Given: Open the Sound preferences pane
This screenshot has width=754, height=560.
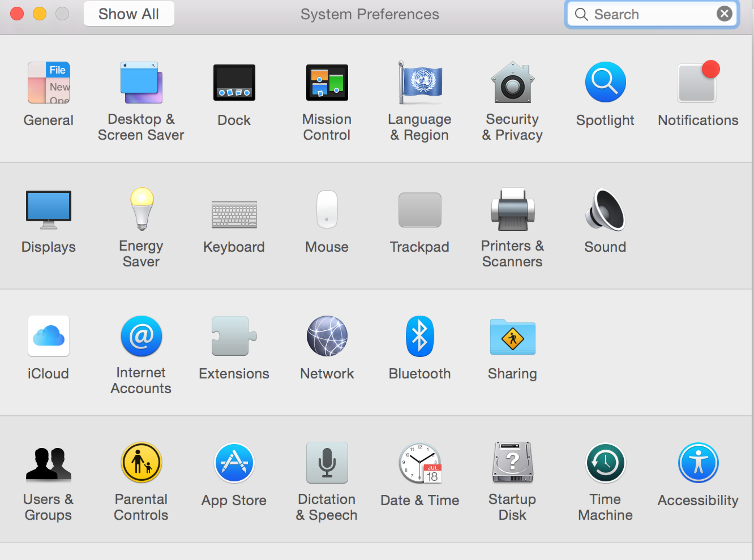Looking at the screenshot, I should click(605, 209).
